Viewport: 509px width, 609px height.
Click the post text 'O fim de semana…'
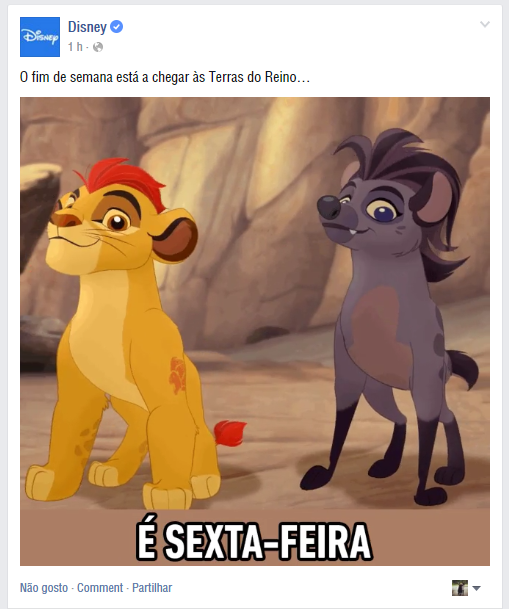point(165,77)
